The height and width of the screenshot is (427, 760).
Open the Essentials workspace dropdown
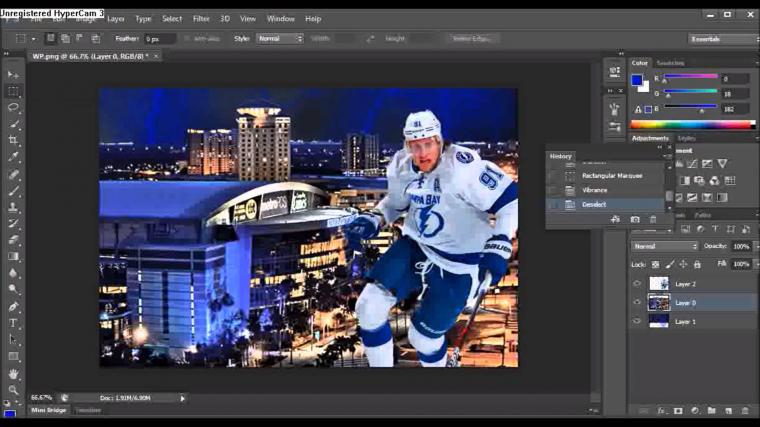[x=723, y=39]
